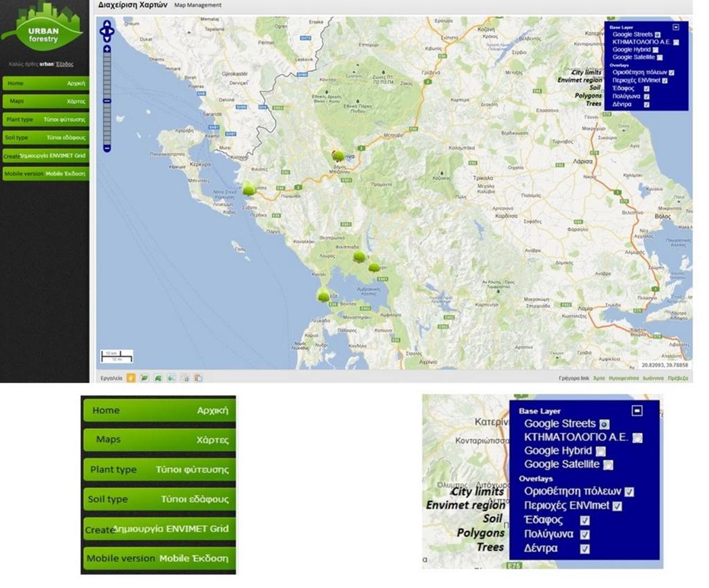
Task: Click the Κέρκυρα label on the map
Action: (200, 164)
